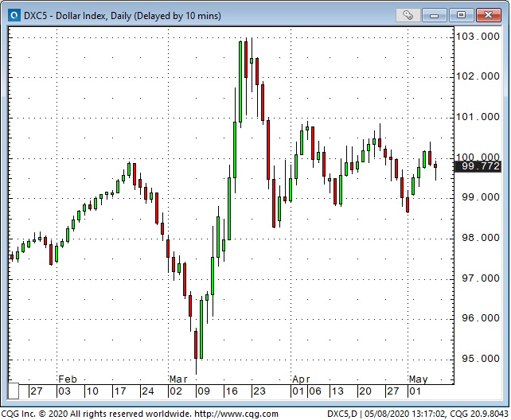Click the small white box at time axis start

(14, 391)
